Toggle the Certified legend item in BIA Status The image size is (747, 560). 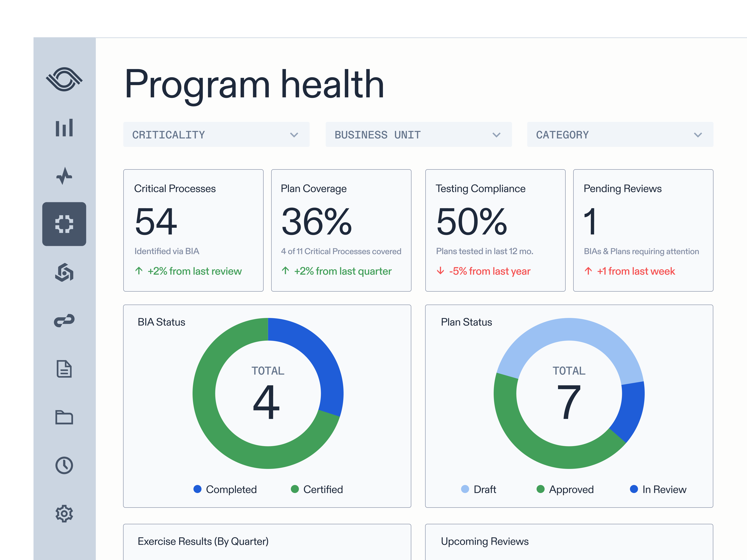(x=317, y=489)
